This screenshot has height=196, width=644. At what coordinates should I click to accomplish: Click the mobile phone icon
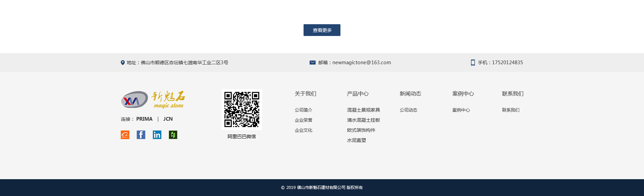[473, 63]
